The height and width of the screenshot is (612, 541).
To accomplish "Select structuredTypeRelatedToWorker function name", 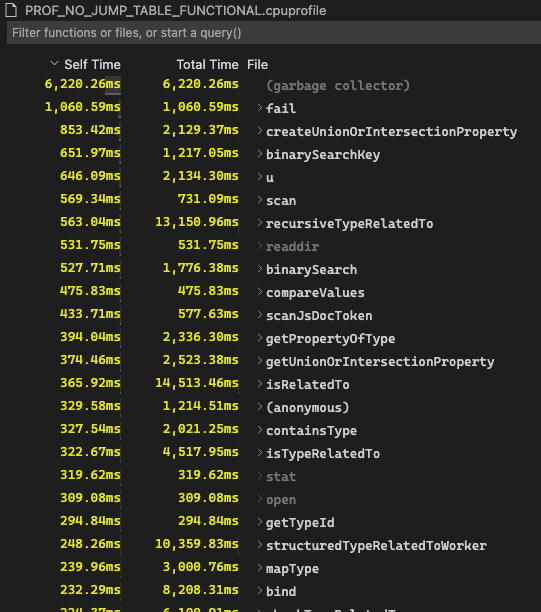I will 376,546.
